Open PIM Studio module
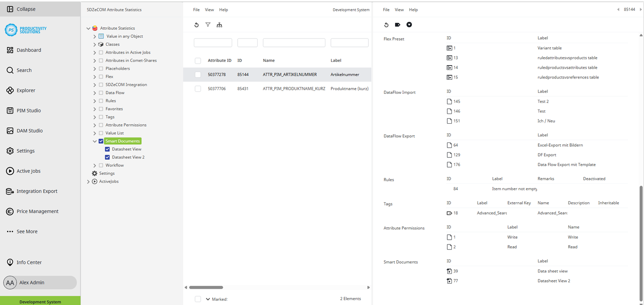This screenshot has width=644, height=305. 29,110
